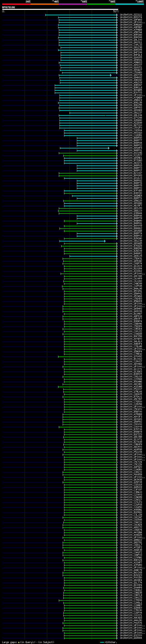Click the white query sequence bar
This screenshot has height=644, width=146.
[x=60, y=9]
